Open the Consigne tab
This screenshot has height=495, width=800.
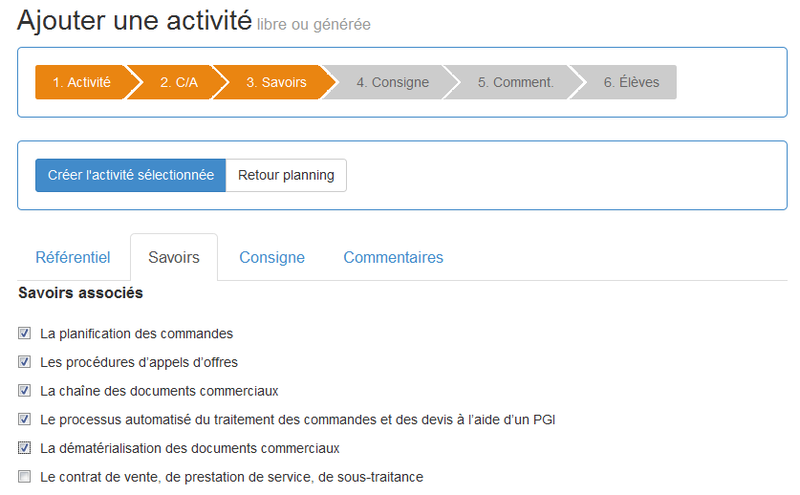click(272, 257)
